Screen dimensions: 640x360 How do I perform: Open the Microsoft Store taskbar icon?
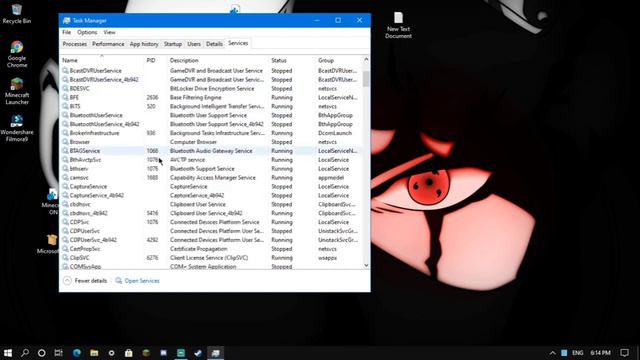129,353
